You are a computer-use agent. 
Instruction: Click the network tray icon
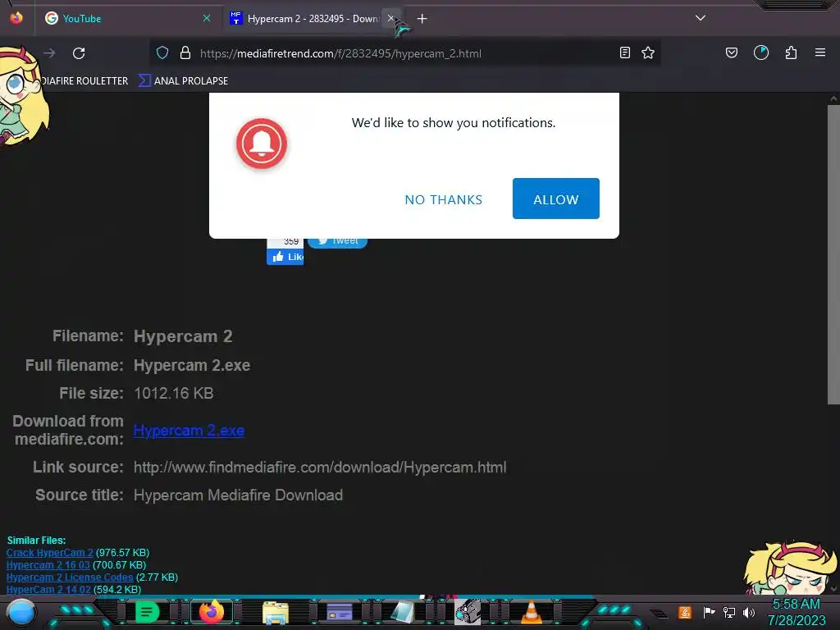pyautogui.click(x=729, y=612)
